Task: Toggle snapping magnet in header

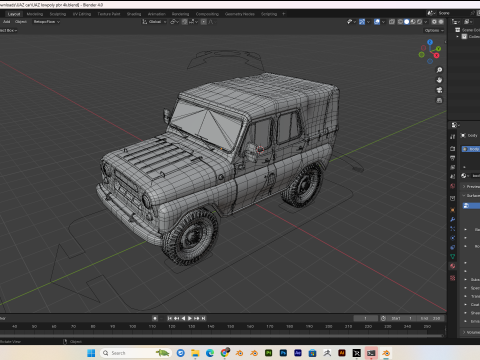Action: pyautogui.click(x=184, y=22)
